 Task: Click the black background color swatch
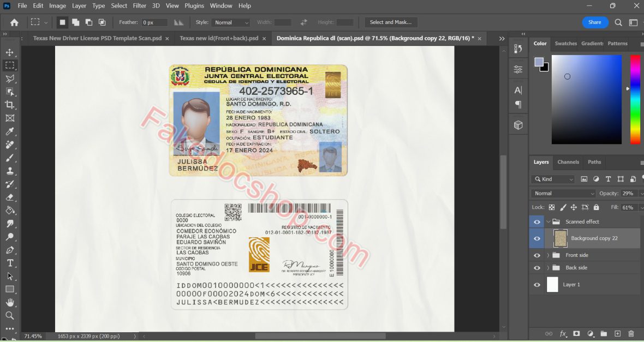tap(545, 69)
